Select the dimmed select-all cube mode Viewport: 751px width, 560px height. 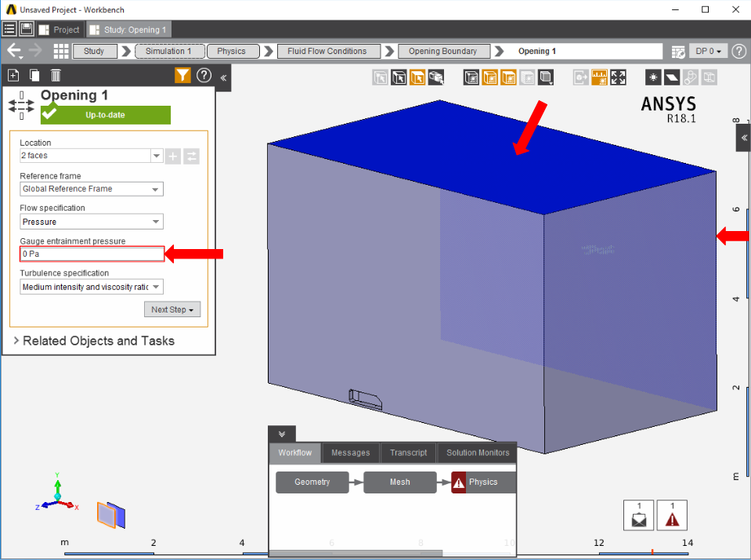click(381, 77)
